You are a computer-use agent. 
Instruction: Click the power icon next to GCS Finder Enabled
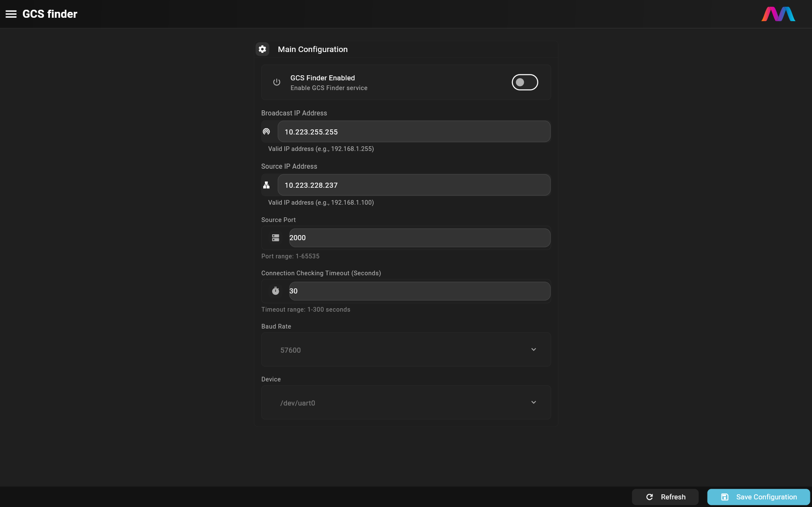pyautogui.click(x=276, y=82)
